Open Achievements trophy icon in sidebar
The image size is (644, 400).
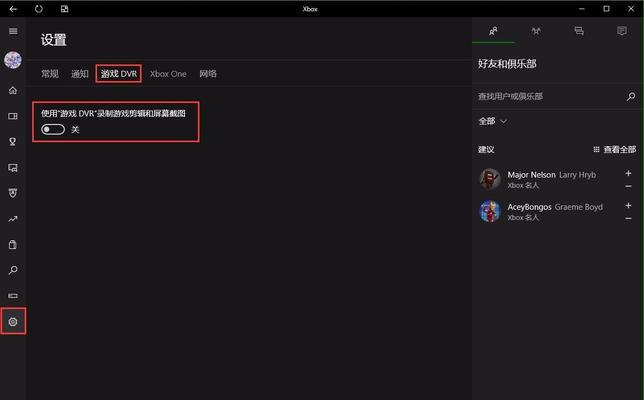13,142
